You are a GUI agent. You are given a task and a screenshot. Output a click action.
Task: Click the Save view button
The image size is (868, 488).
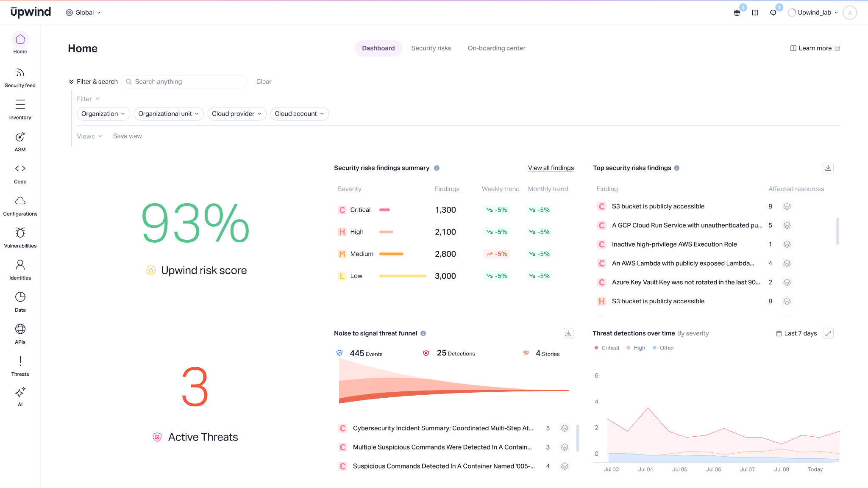(127, 136)
